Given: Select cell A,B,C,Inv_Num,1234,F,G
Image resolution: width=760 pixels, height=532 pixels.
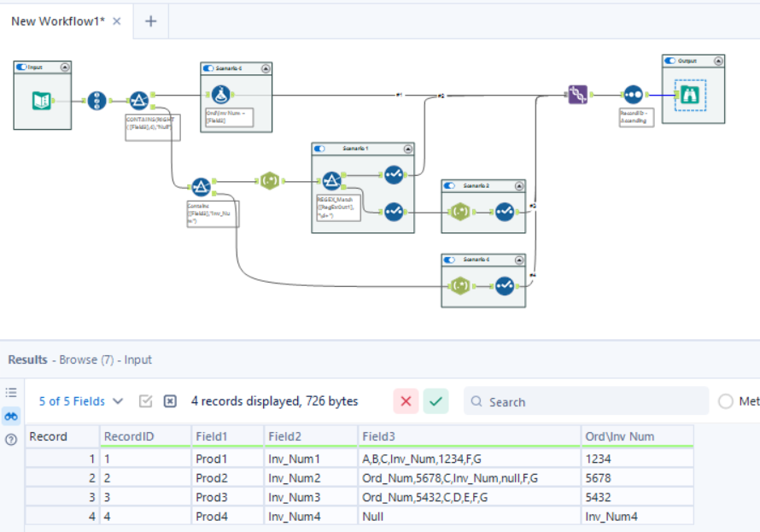Looking at the screenshot, I should 470,459.
